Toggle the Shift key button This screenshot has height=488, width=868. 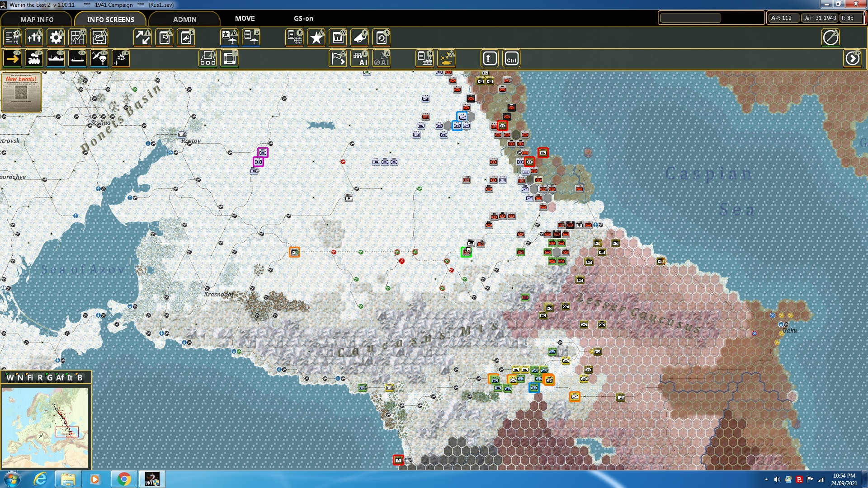point(490,59)
